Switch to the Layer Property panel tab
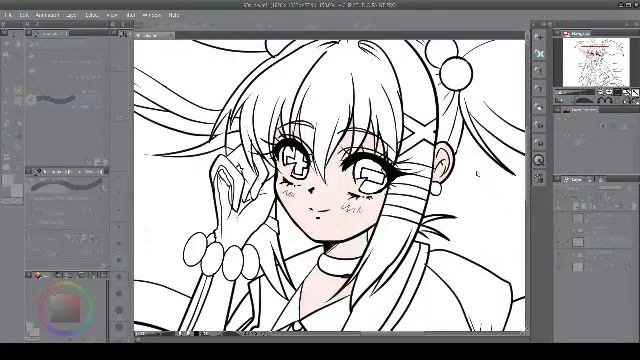Image resolution: width=640 pixels, height=360 pixels. point(580,110)
